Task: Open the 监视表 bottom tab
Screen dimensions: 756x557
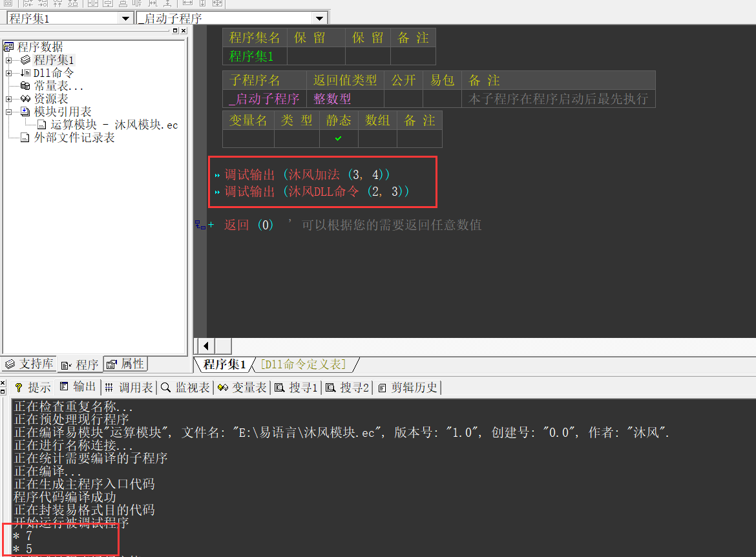Action: click(x=185, y=387)
